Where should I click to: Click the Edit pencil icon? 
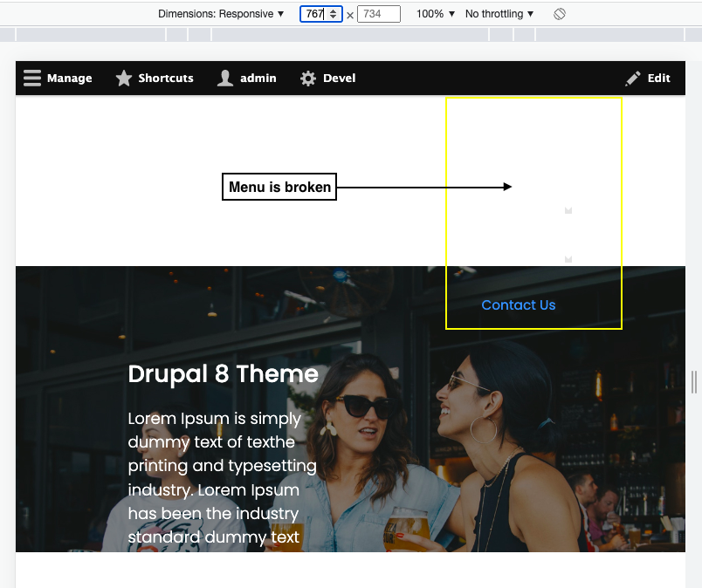coord(631,78)
